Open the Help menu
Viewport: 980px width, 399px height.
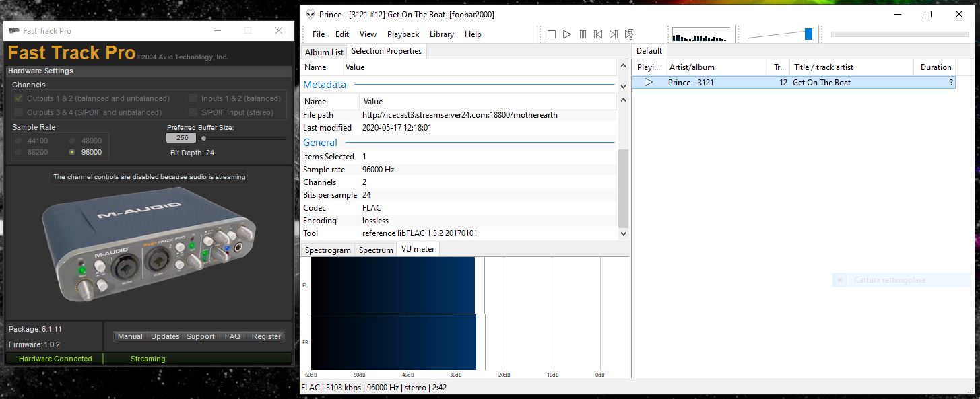473,34
